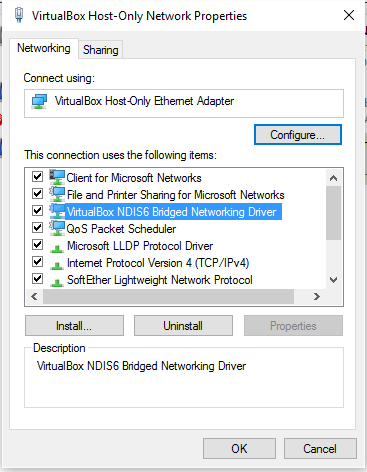This screenshot has height=472, width=367.
Task: Uncheck Client for Microsoft Networks
Action: [37, 176]
